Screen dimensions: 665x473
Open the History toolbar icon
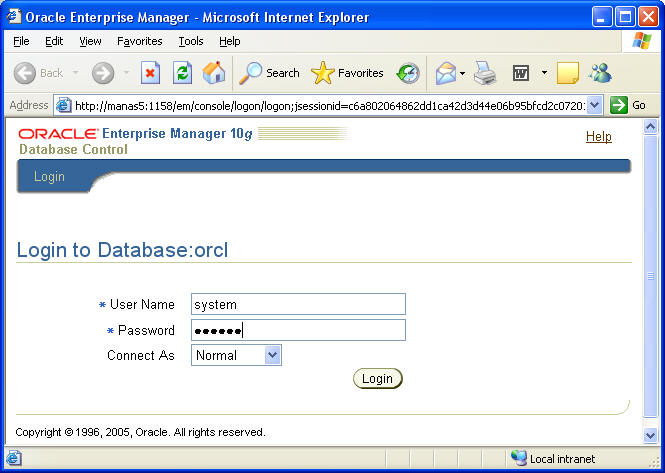pyautogui.click(x=408, y=73)
